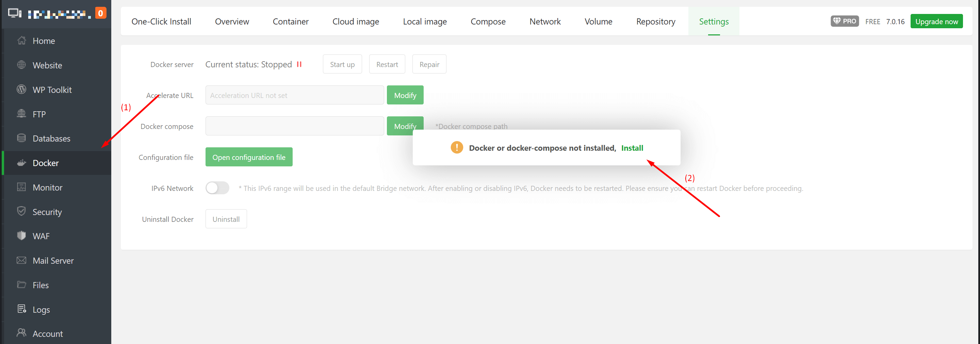Click the server monitor icon at top left

[x=15, y=13]
